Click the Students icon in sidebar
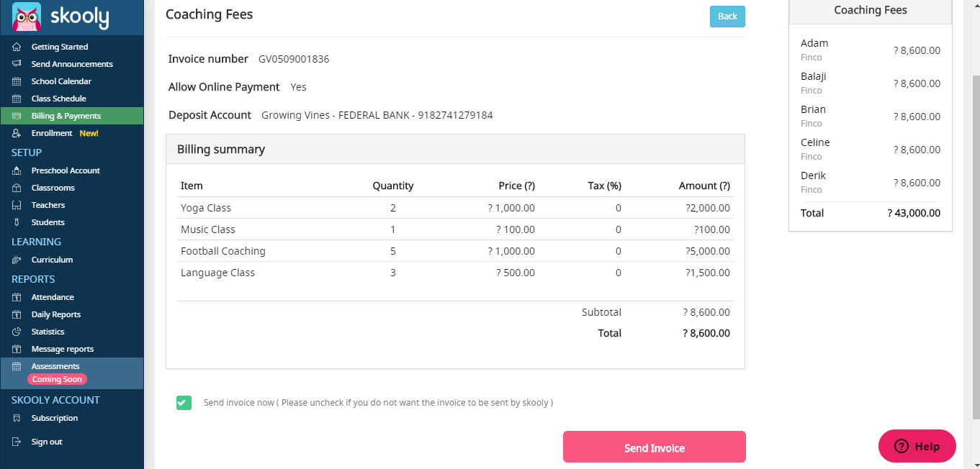 click(17, 222)
